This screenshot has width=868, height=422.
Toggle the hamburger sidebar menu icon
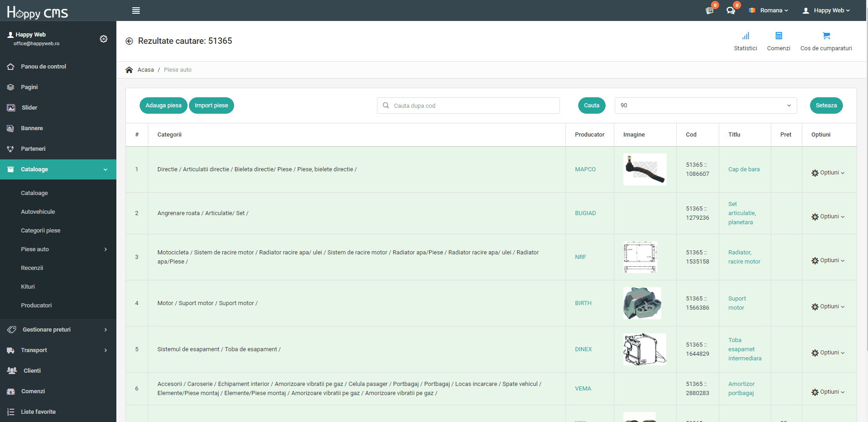pos(136,11)
